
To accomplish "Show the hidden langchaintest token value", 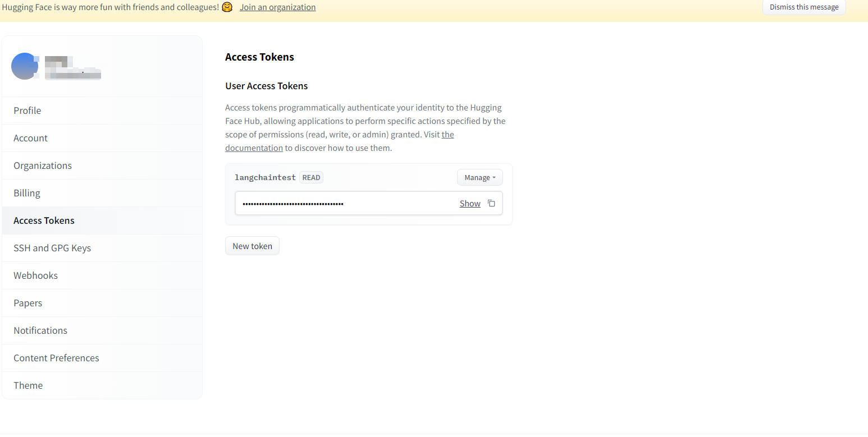I will 470,204.
